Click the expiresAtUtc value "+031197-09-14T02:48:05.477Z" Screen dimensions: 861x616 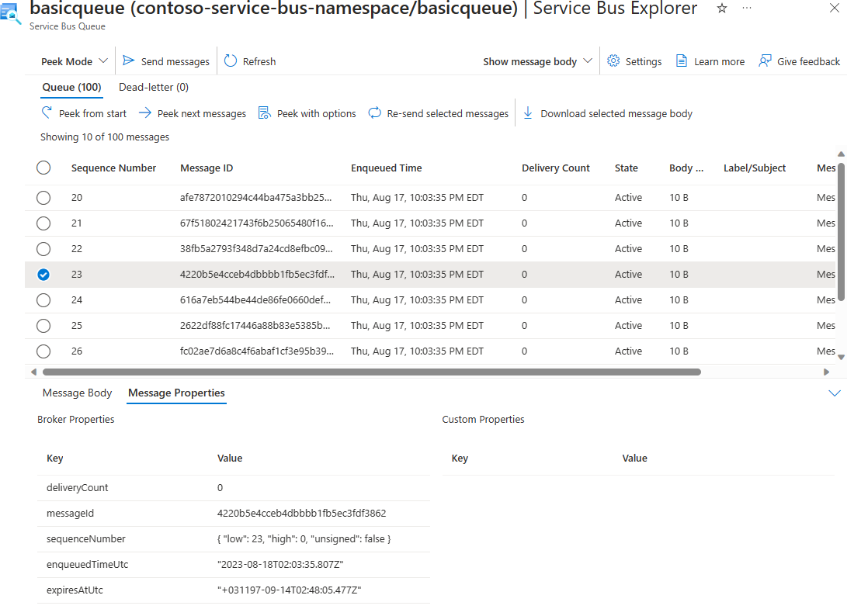[289, 590]
